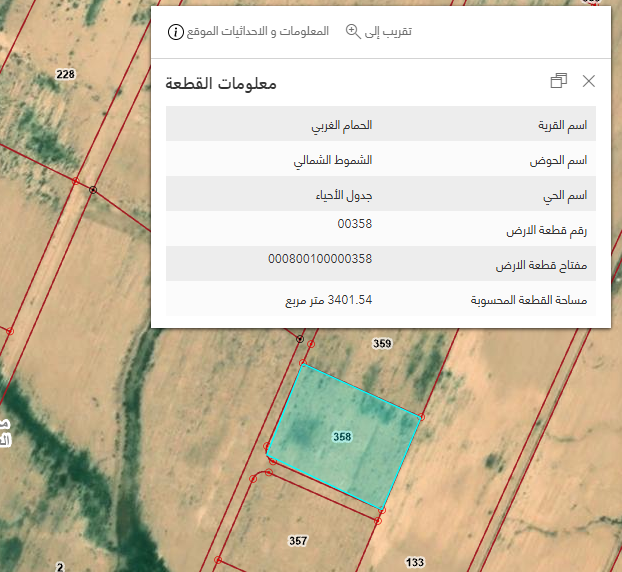Select parcel 359 label on map
This screenshot has width=622, height=572.
pyautogui.click(x=382, y=344)
